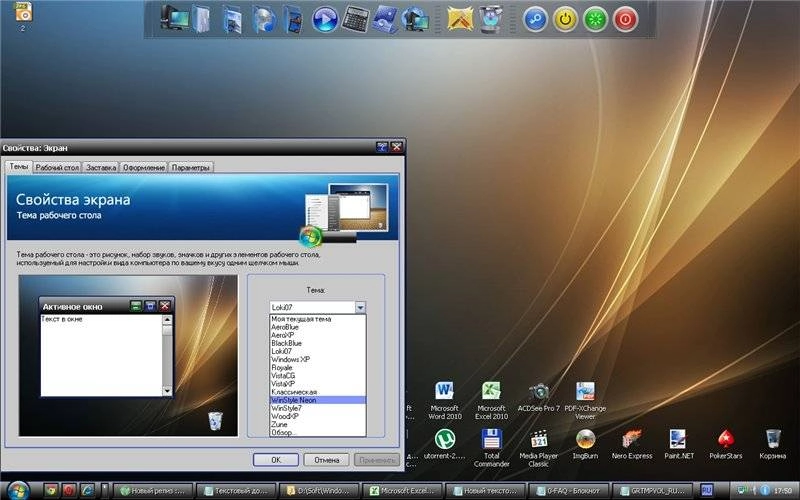Open the D:\Soft\Windo... taskbar button
Screen dimensions: 800x500
[x=319, y=491]
